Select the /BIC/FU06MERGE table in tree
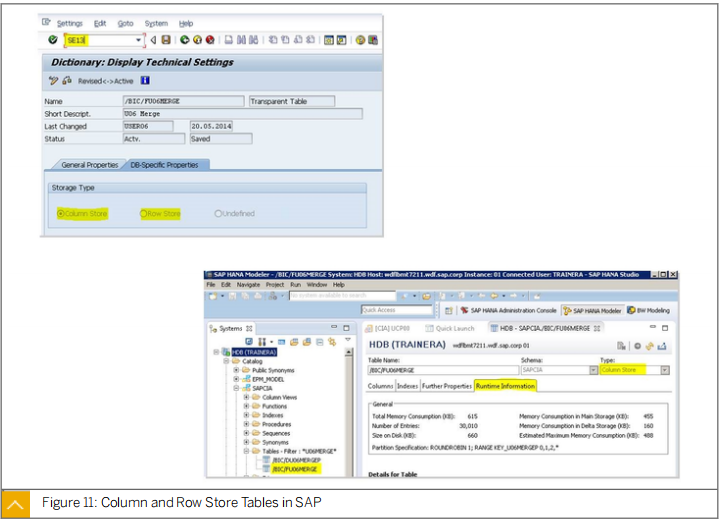Viewport: 719px width, 521px height. click(x=294, y=469)
